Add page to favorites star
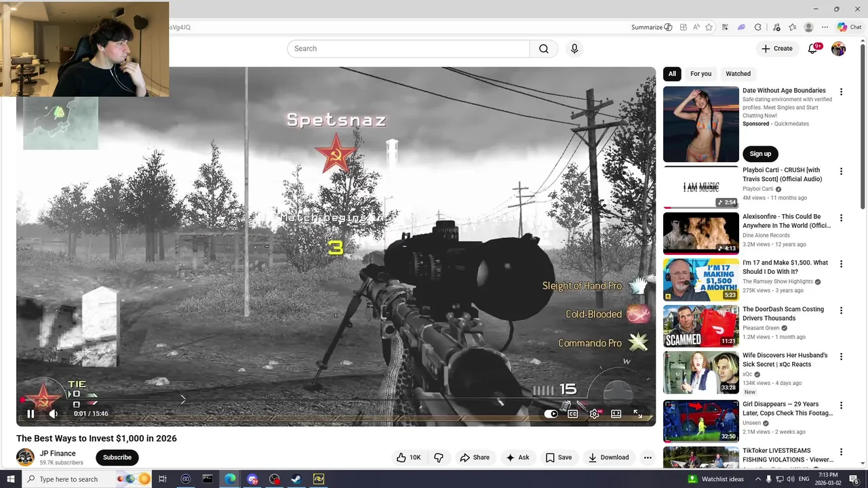This screenshot has width=868, height=488. [x=709, y=27]
